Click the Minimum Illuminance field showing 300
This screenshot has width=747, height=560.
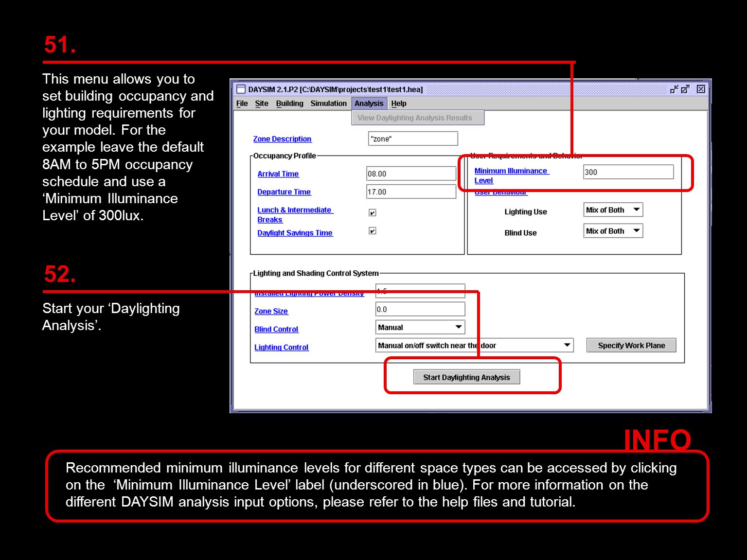(x=628, y=172)
